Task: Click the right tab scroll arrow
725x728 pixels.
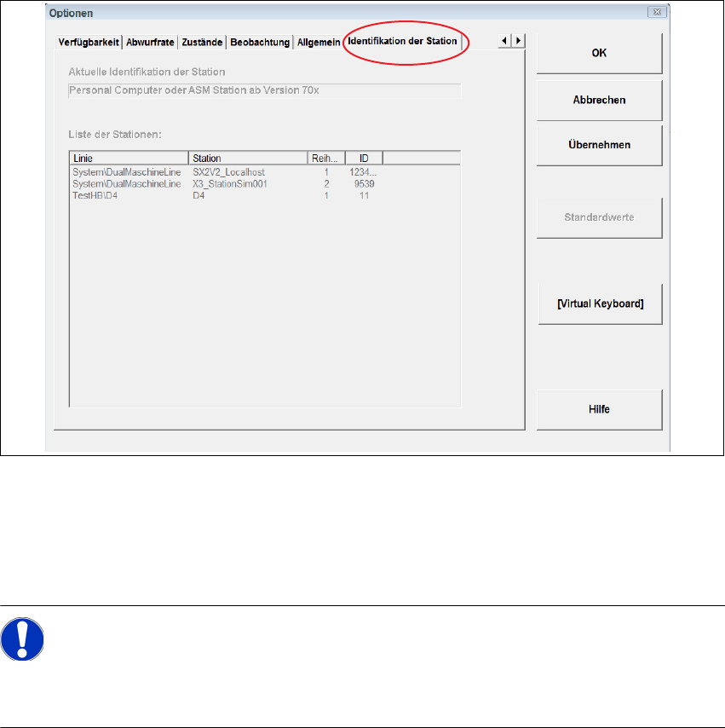Action: 519,41
